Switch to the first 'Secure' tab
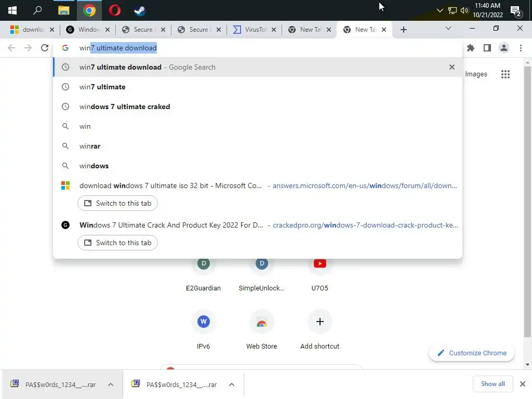Image resolution: width=532 pixels, height=399 pixels. [139, 30]
